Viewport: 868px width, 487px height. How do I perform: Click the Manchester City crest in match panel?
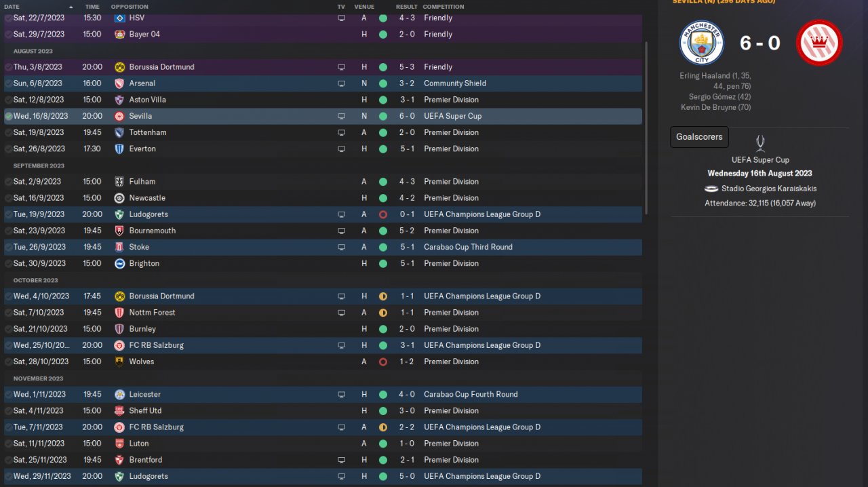pos(701,43)
